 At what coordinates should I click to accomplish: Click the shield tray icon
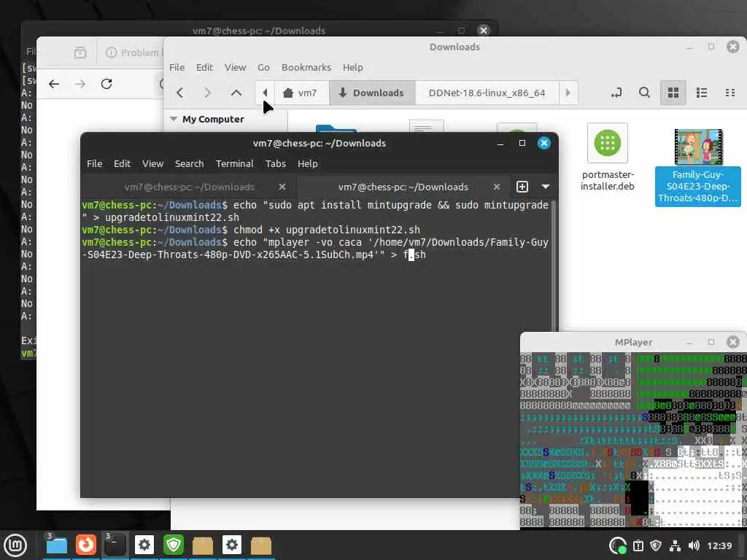click(657, 545)
